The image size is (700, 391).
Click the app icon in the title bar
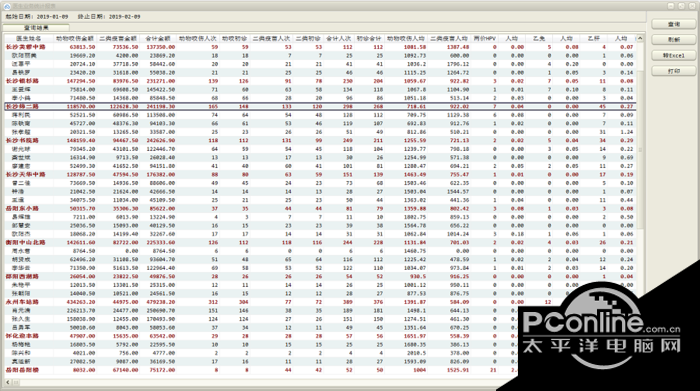(7, 6)
